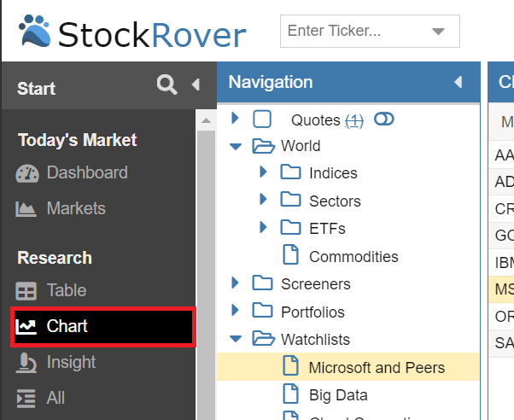
Task: Open the Dashboard gauge icon
Action: click(x=27, y=173)
